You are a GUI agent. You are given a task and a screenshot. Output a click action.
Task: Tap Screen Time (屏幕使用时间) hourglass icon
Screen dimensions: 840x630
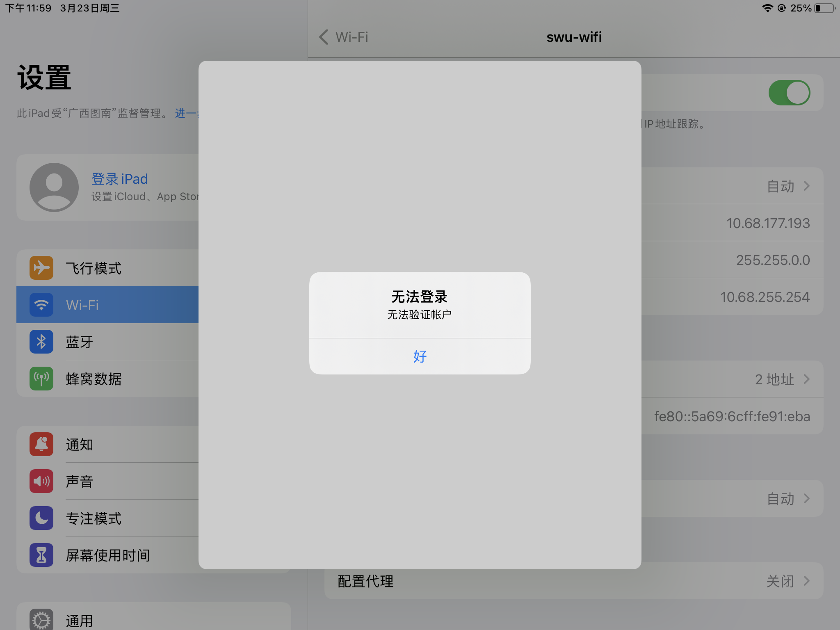[x=41, y=555]
